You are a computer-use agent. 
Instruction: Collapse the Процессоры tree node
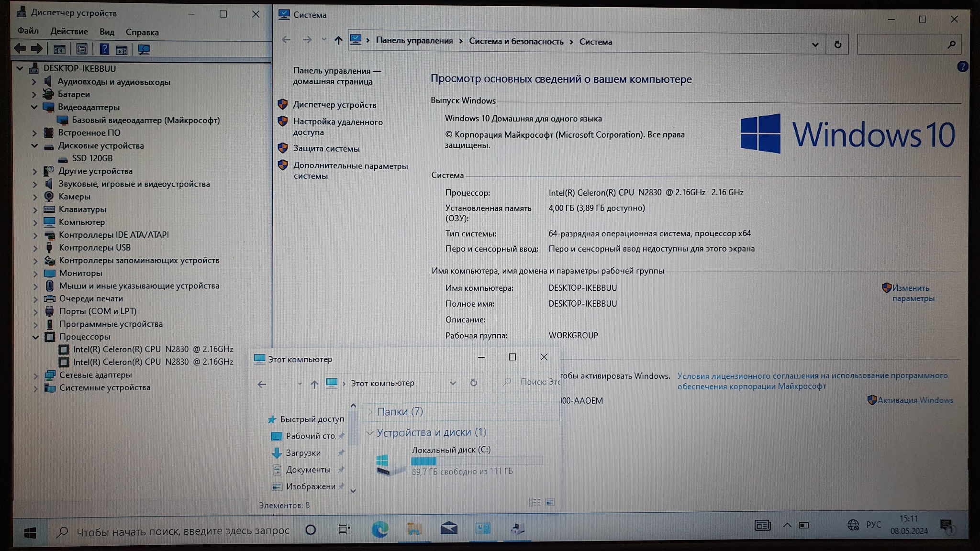click(35, 337)
